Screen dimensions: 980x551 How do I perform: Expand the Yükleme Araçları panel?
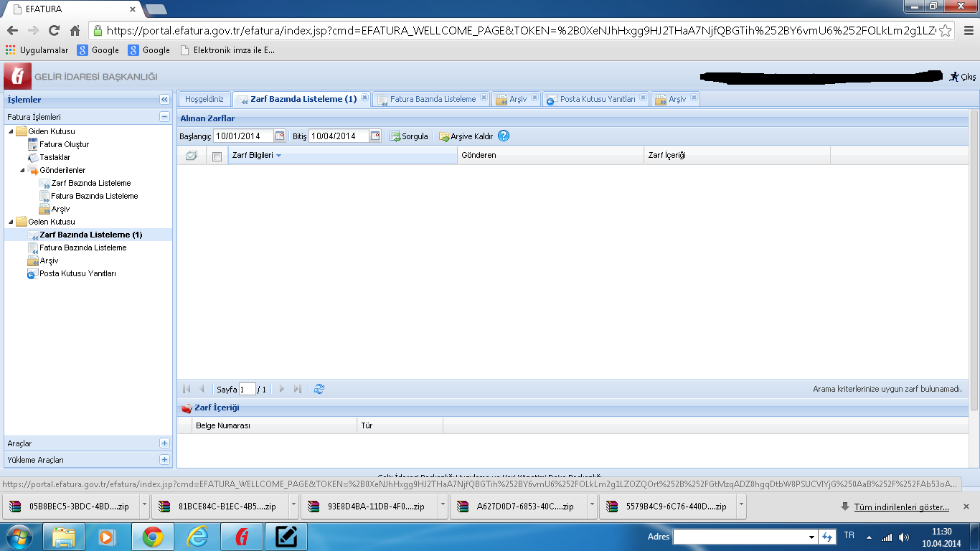[164, 459]
